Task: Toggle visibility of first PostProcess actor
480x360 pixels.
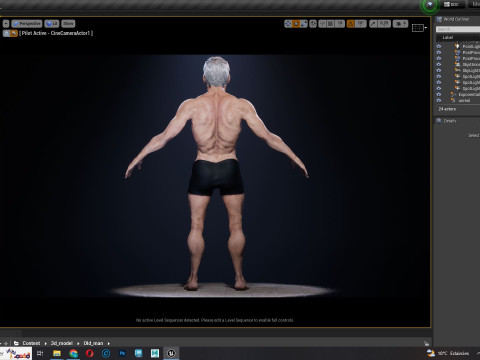Action: (x=439, y=52)
